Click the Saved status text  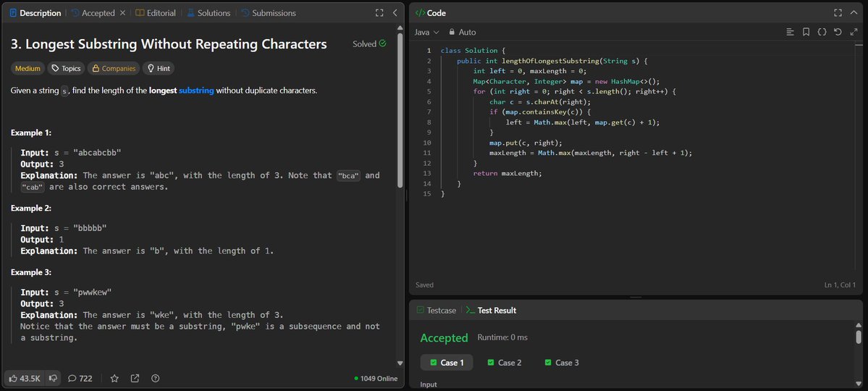point(425,285)
